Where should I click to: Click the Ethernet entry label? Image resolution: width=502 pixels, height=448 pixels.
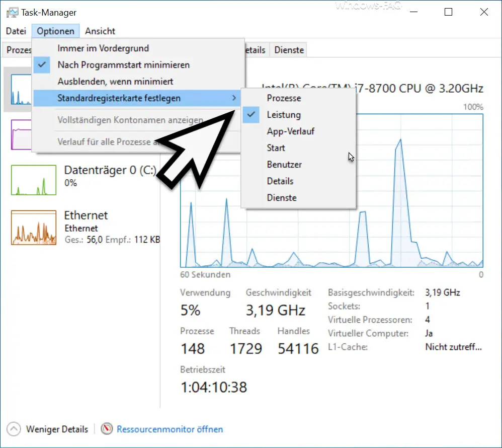[86, 215]
